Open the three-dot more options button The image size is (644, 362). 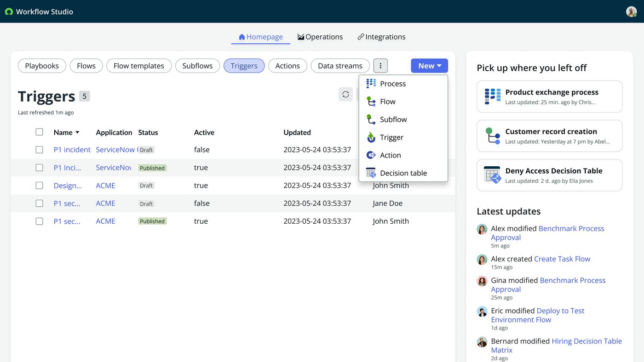380,66
